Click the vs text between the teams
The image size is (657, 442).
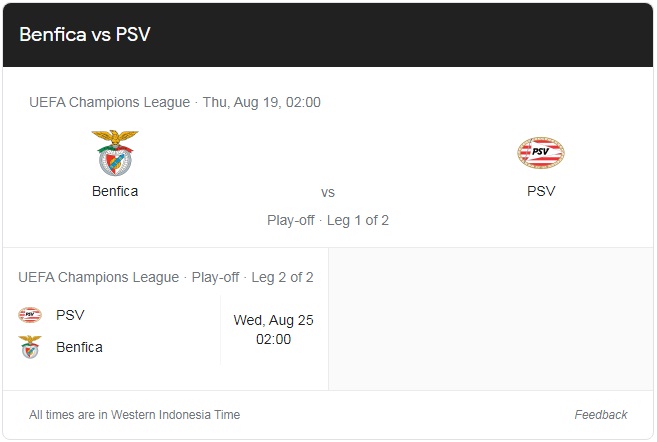pyautogui.click(x=328, y=193)
